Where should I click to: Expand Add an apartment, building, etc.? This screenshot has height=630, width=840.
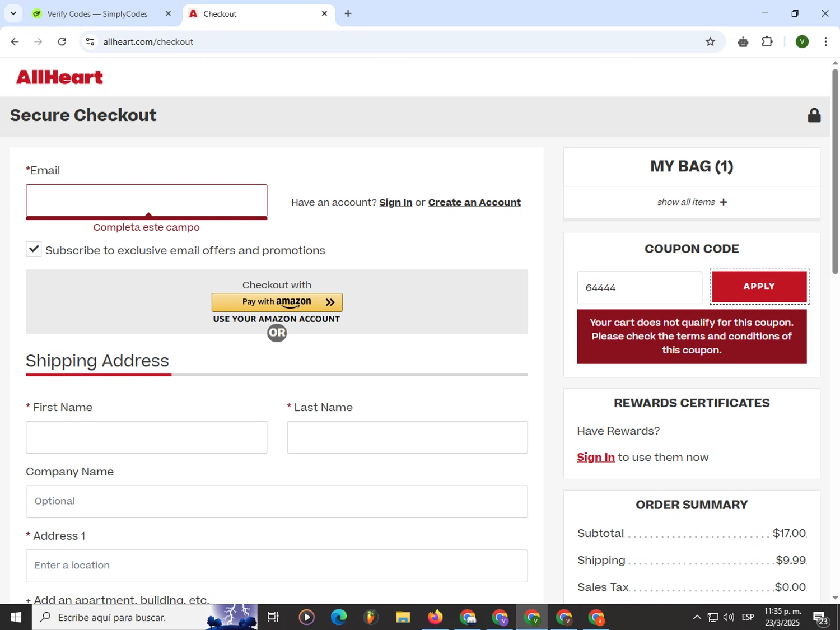pos(118,600)
